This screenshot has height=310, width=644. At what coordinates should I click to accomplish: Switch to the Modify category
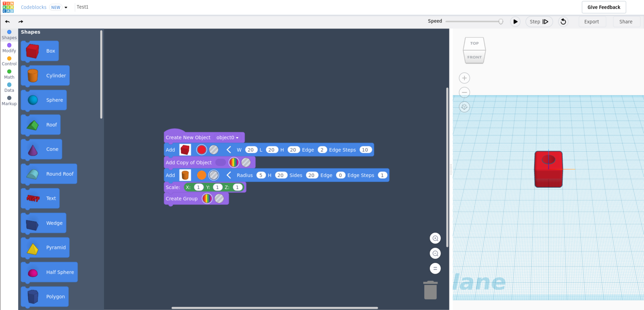pos(9,48)
